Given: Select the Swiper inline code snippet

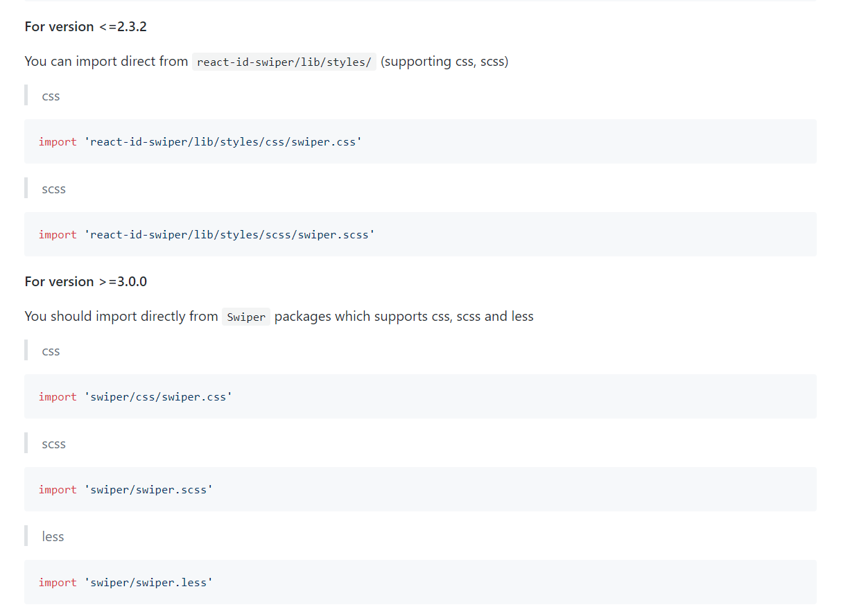Looking at the screenshot, I should [x=246, y=317].
